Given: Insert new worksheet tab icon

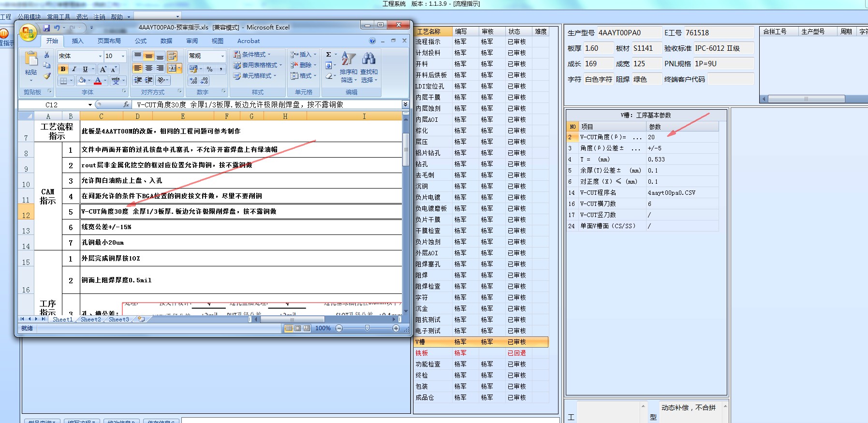Looking at the screenshot, I should [141, 319].
